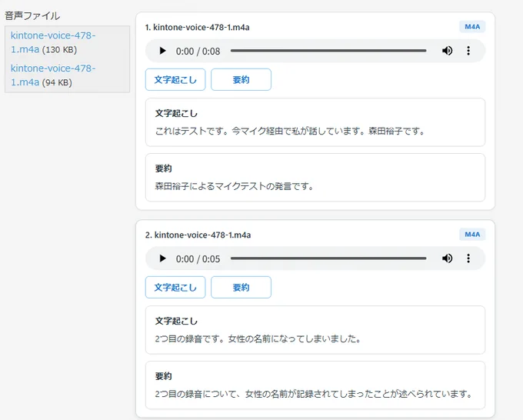This screenshot has width=523, height=420.
Task: Open the 94 KB kintone-voice-478-1.m4a link
Action: [53, 75]
